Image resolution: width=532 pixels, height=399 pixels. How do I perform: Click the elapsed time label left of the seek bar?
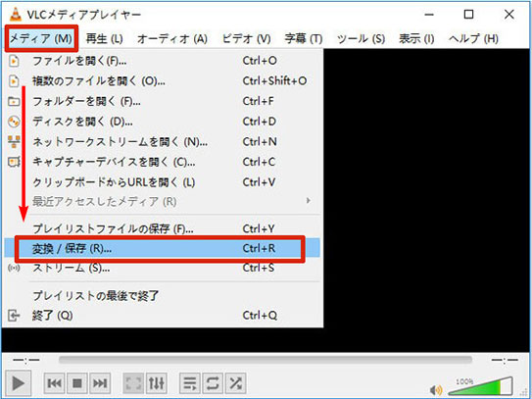(26, 360)
